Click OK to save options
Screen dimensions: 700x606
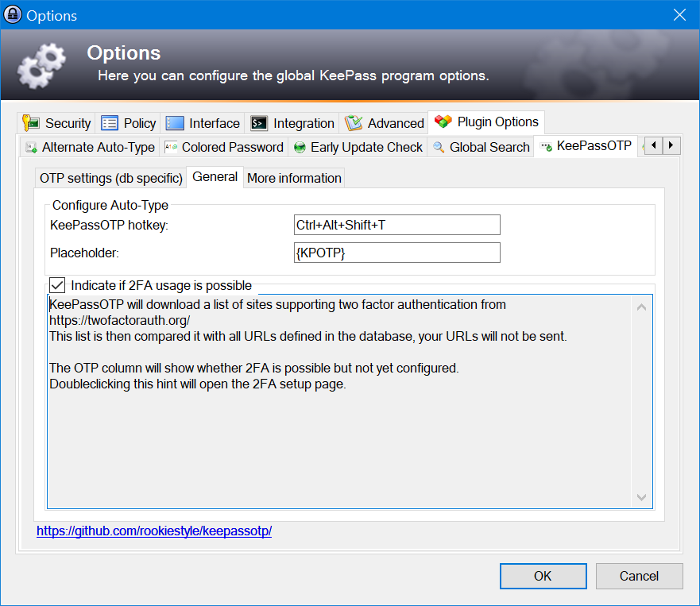coord(543,576)
